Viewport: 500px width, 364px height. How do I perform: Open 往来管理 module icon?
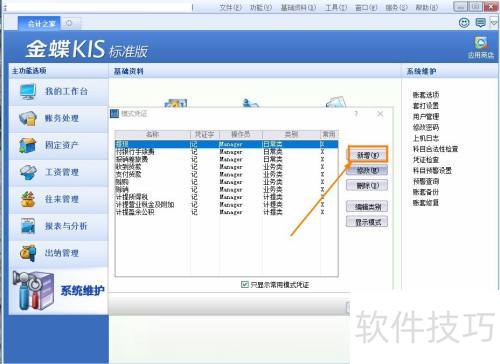(x=28, y=199)
